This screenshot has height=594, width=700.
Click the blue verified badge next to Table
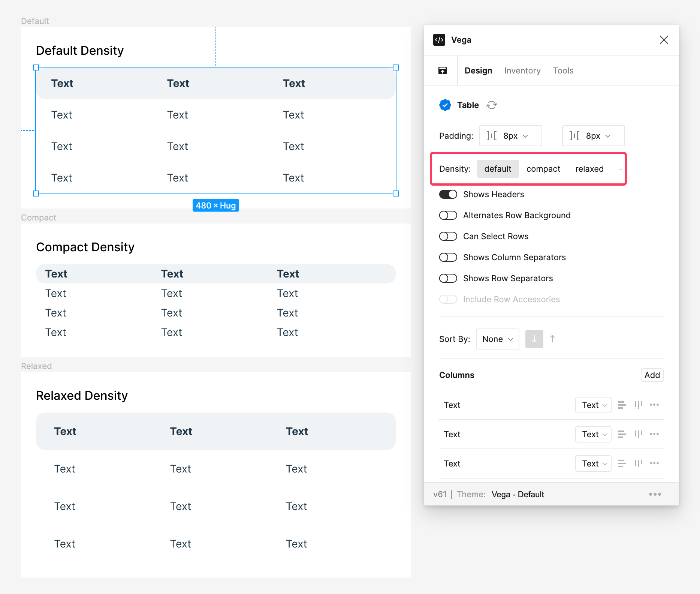pos(445,105)
